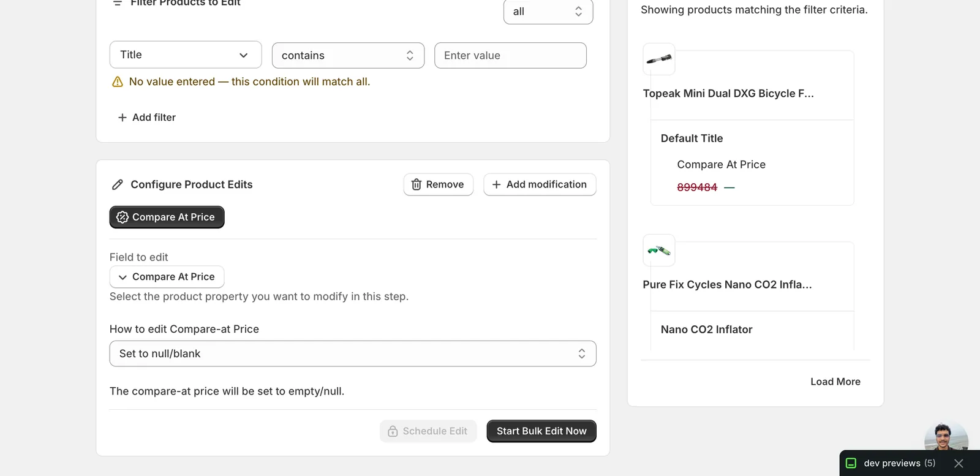Click the Topeak Mini Dual DXG Bicycle title
Screen dimensions: 980x476
coord(728,93)
